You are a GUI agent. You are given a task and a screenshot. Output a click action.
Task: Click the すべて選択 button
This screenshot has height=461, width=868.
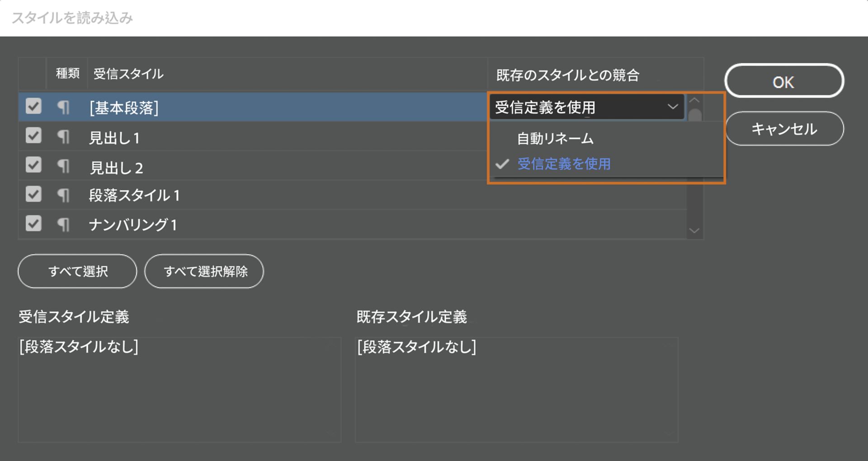(76, 271)
